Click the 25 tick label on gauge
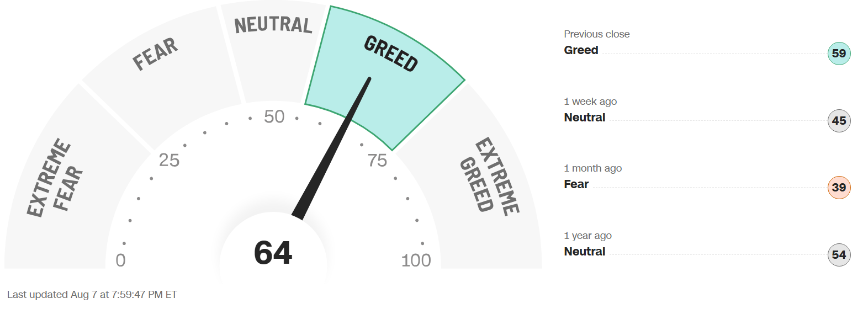Screen dimensions: 868x309 click(169, 160)
